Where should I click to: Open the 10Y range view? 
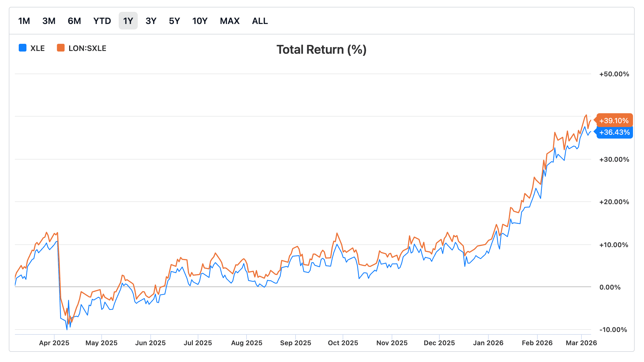pyautogui.click(x=200, y=21)
